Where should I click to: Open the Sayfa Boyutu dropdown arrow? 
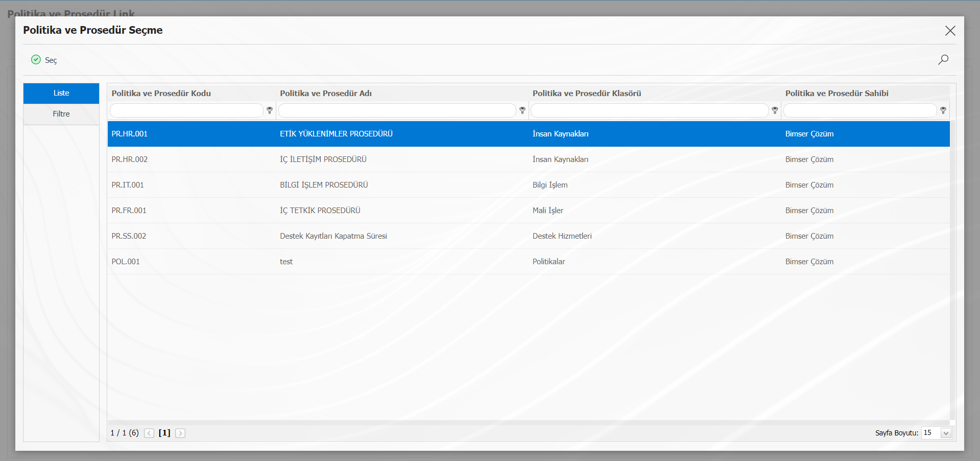(946, 433)
